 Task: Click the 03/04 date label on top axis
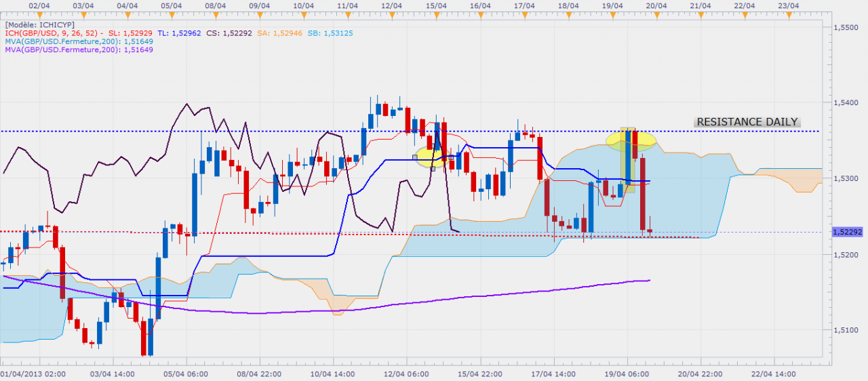pos(83,5)
